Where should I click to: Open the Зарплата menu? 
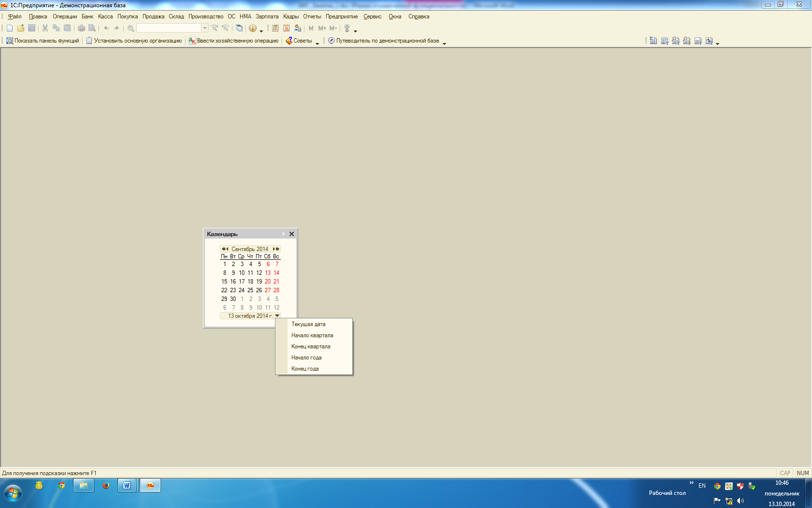[267, 16]
